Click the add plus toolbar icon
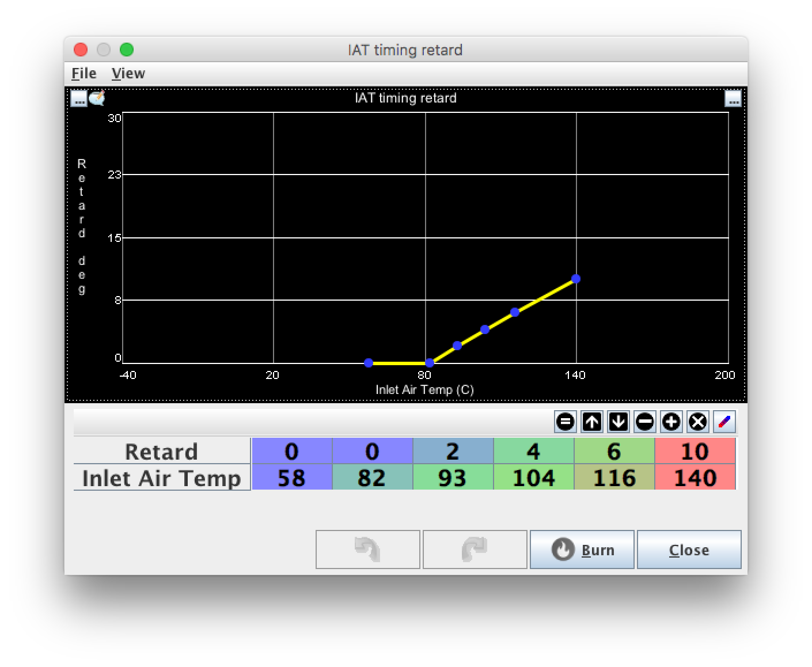 click(671, 422)
